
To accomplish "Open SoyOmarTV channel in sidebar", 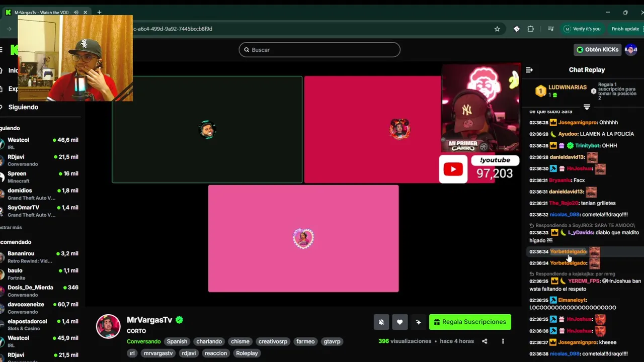I will 40,211.
